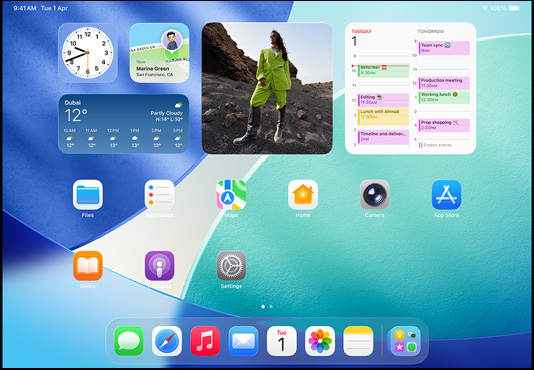Tap the Partly Cloudy condition text
534x370 pixels.
167,113
